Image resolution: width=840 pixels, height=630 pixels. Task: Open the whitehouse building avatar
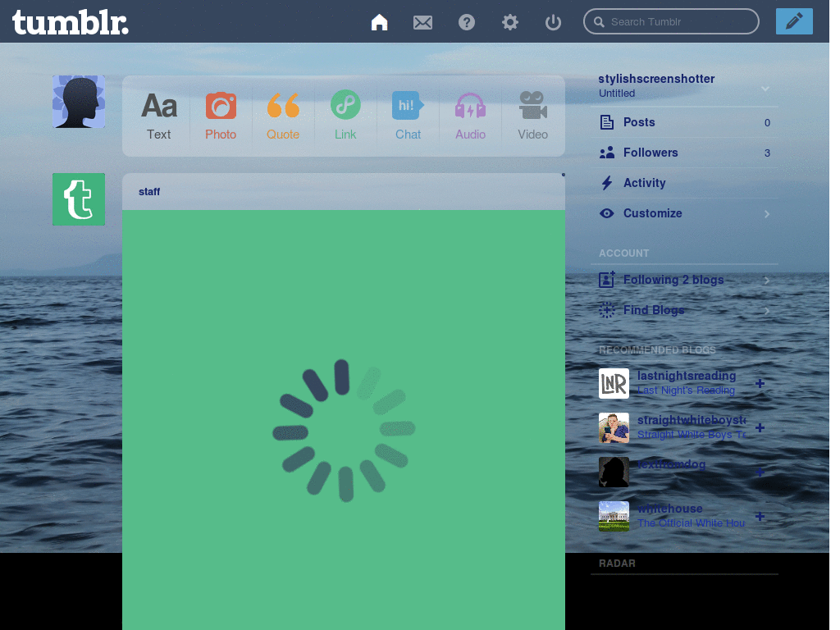[614, 517]
